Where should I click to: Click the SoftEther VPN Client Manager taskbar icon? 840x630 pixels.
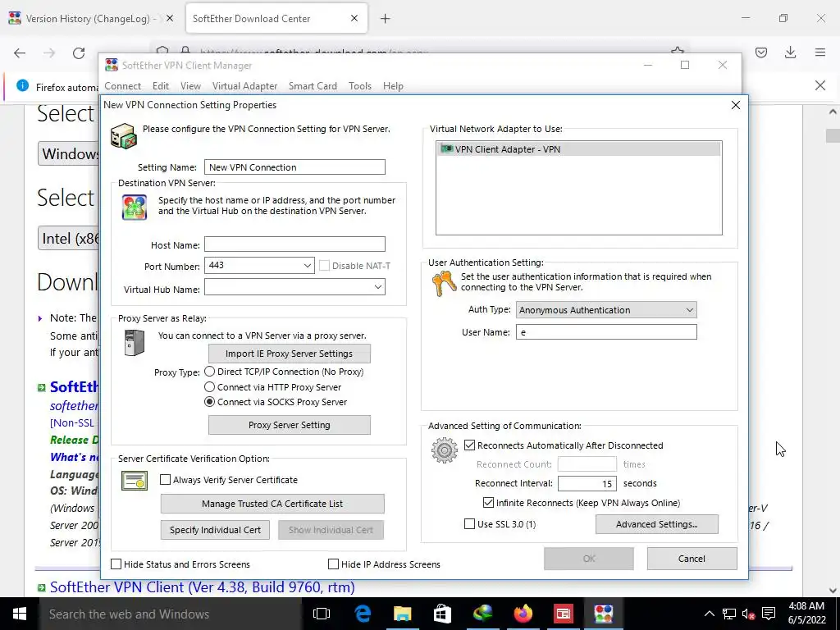point(603,614)
